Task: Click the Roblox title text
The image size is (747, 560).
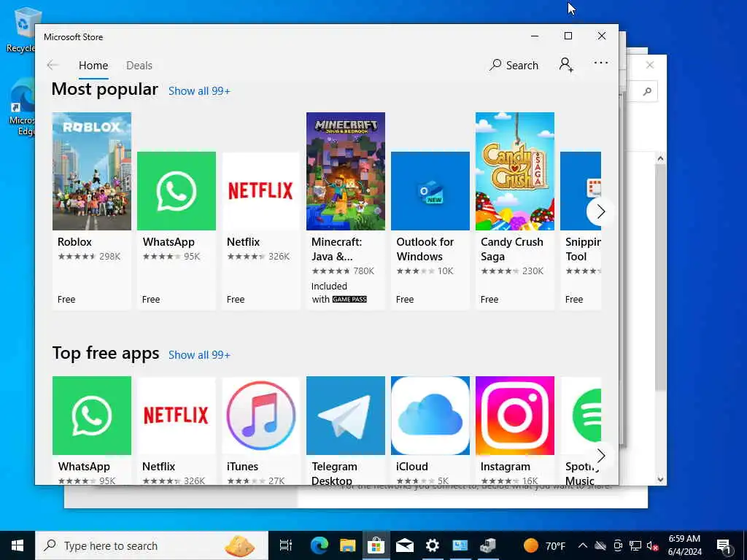Action: pyautogui.click(x=75, y=242)
